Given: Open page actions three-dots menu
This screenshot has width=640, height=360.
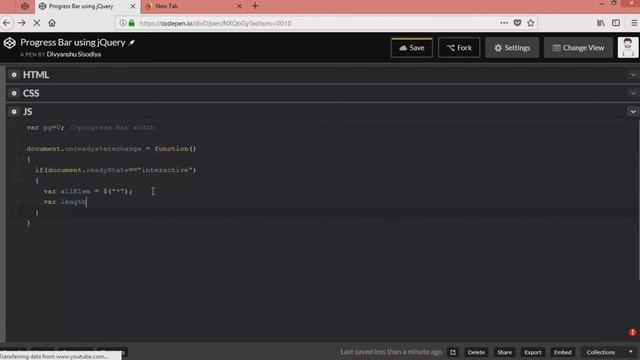Looking at the screenshot, I should coord(504,23).
